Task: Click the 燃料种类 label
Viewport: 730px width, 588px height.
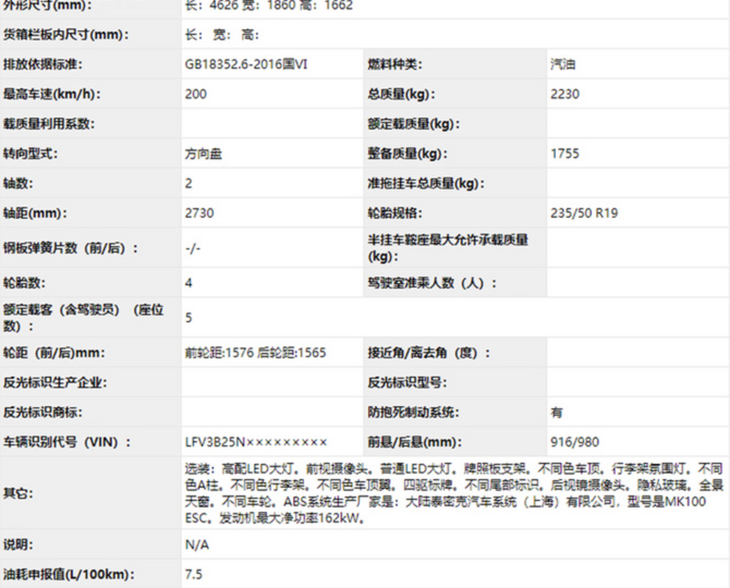Action: point(395,64)
